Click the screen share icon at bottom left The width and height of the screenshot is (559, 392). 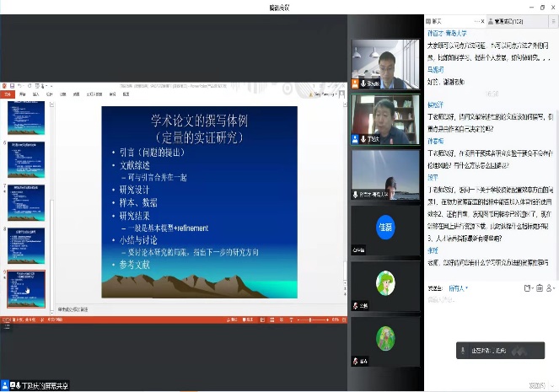(x=6, y=385)
